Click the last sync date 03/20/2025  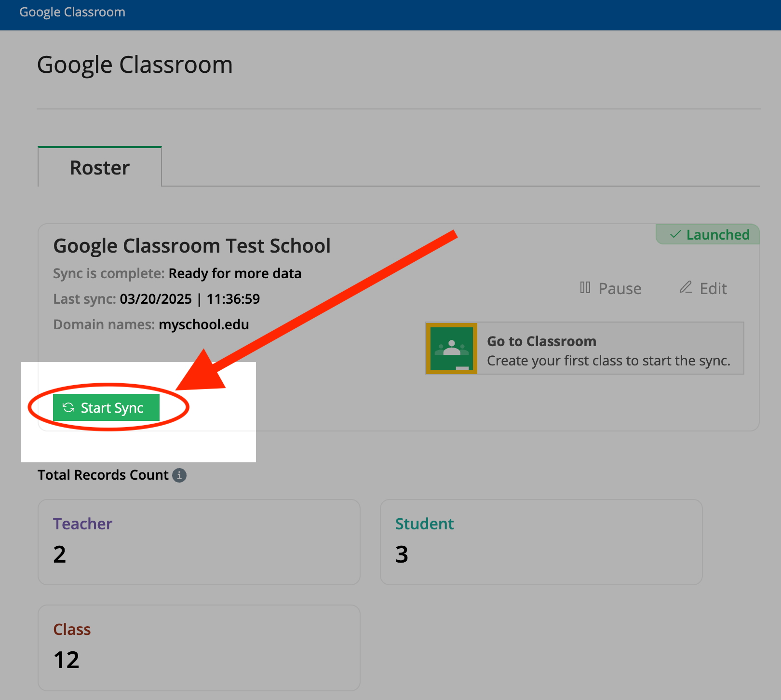click(x=156, y=299)
